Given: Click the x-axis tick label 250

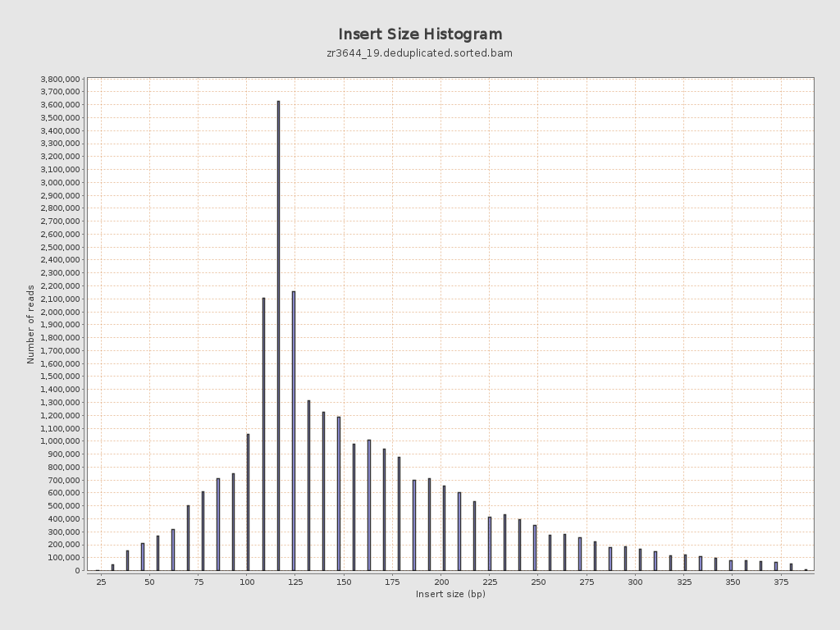Looking at the screenshot, I should (538, 582).
